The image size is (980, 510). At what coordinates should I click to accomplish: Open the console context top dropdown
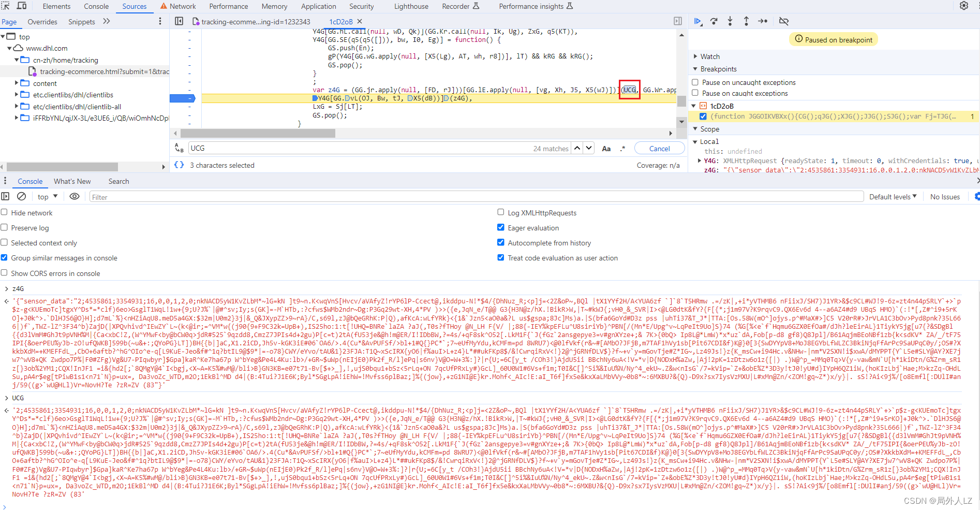47,196
